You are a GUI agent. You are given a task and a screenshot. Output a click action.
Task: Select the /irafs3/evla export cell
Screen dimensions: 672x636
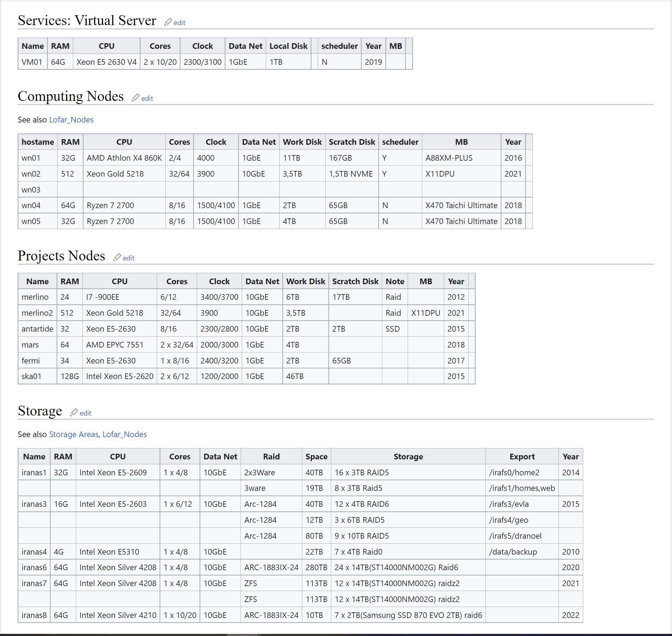522,504
